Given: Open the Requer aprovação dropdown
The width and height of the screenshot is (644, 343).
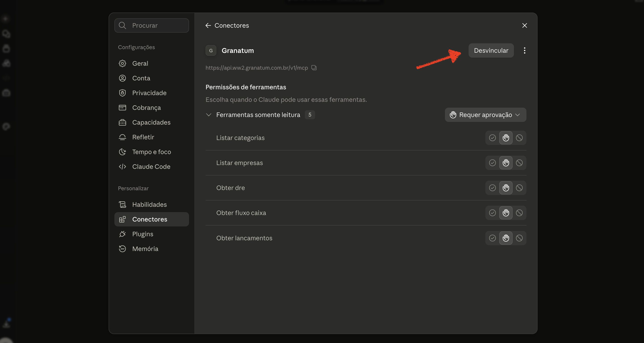Looking at the screenshot, I should (486, 115).
